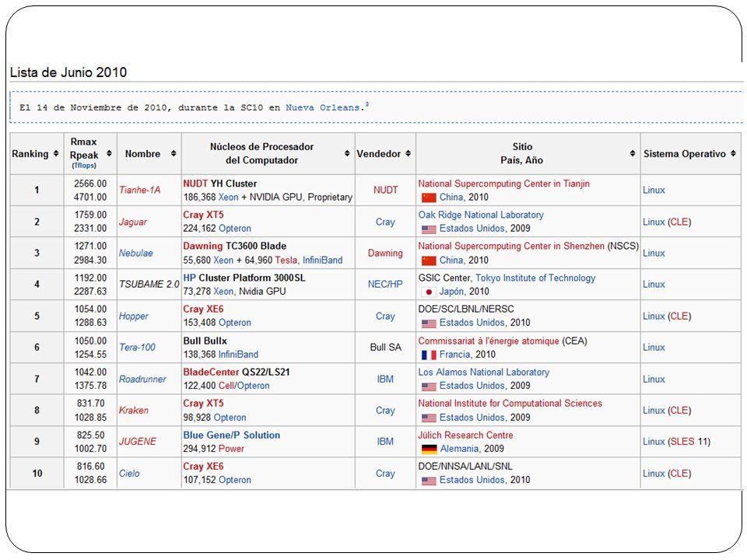This screenshot has height=560, width=747.
Task: Click China flag in Tianhe-1A row
Action: click(429, 198)
